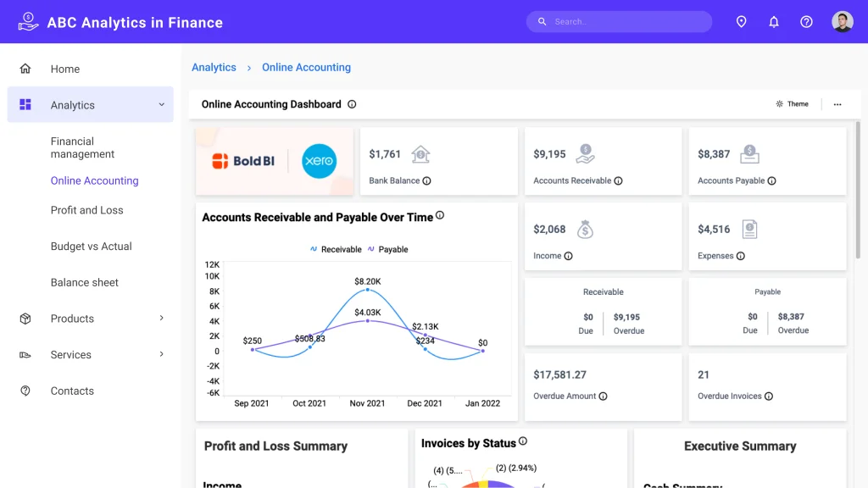Open the ellipsis options menu on the dashboard

[837, 103]
